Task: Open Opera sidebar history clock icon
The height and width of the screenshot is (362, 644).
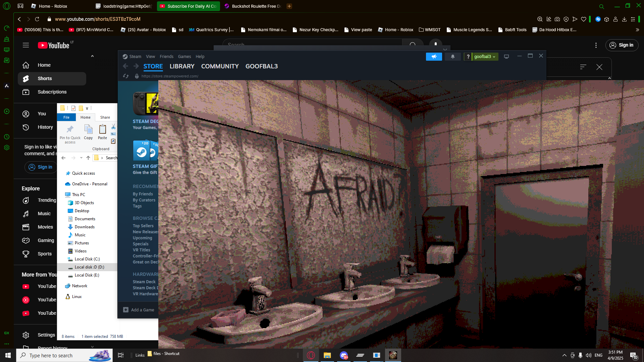Action: click(x=7, y=137)
